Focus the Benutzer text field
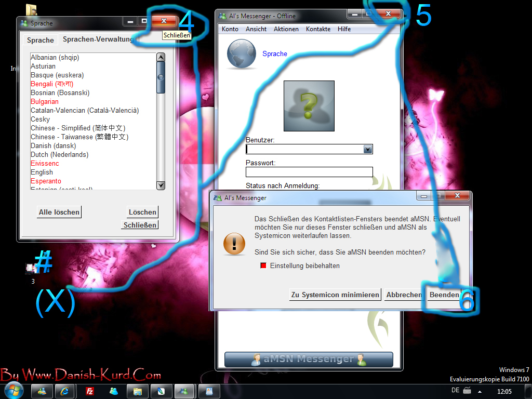This screenshot has width=532, height=399. [x=304, y=149]
